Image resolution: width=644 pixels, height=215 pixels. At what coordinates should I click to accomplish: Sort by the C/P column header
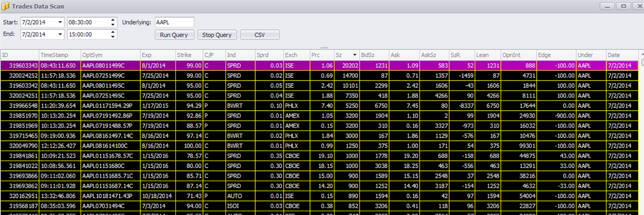tap(214, 55)
